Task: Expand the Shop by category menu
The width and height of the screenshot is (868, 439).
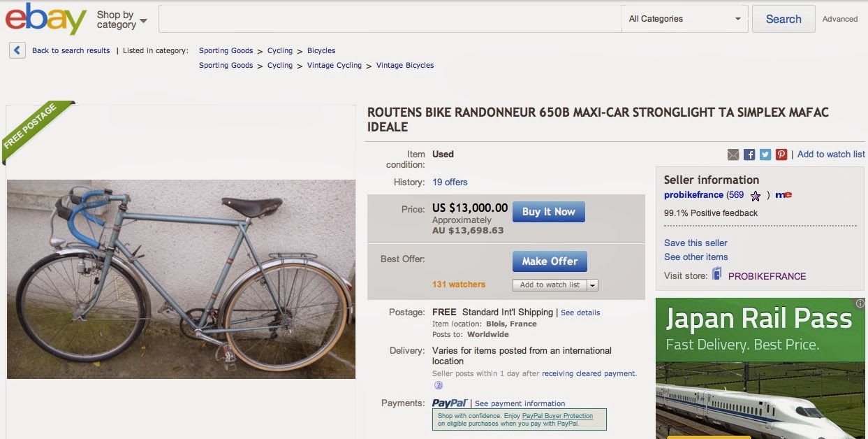Action: [122, 20]
